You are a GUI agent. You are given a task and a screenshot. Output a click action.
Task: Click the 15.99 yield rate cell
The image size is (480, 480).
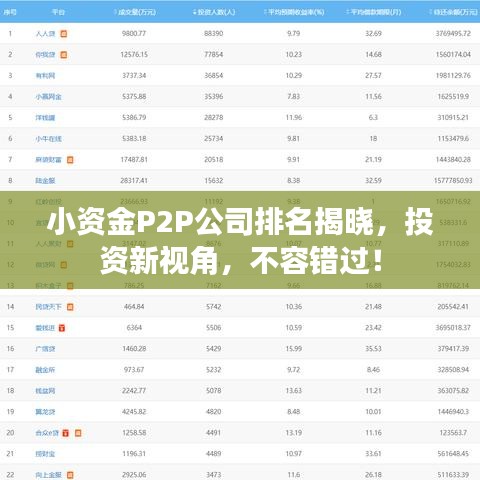tap(294, 349)
